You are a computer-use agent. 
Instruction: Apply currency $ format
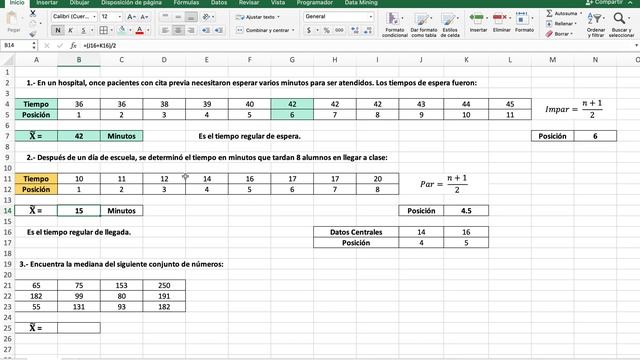tap(309, 30)
